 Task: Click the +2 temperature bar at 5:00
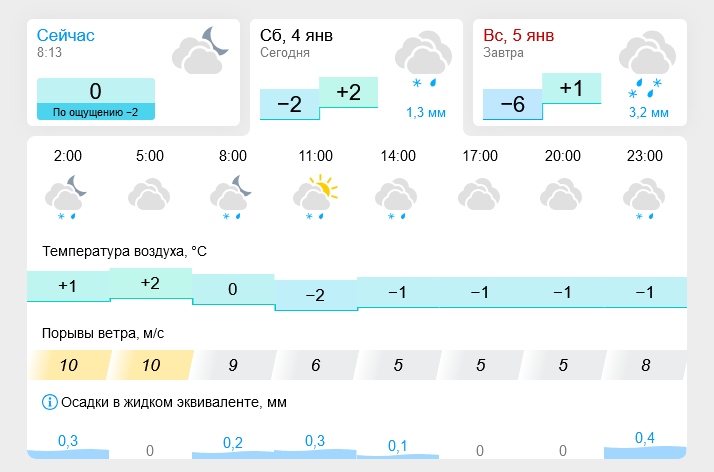tap(151, 284)
